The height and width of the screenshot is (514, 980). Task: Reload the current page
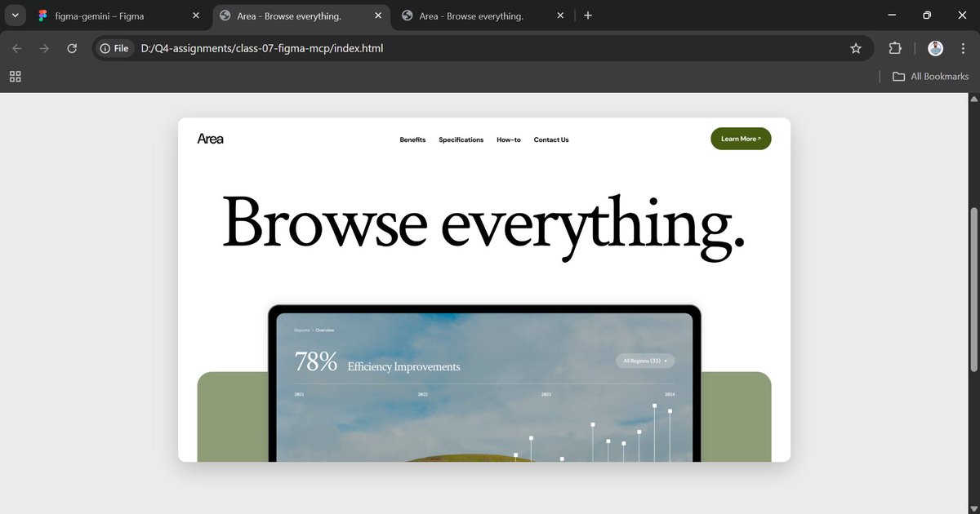click(72, 48)
